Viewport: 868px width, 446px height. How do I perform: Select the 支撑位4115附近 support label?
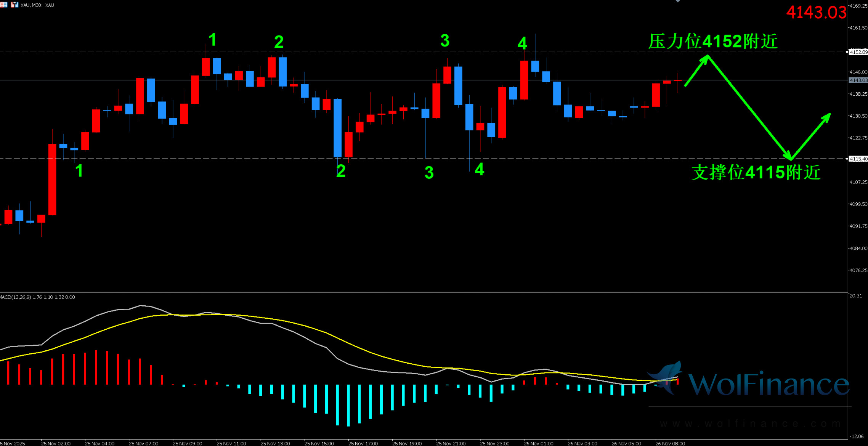point(756,172)
